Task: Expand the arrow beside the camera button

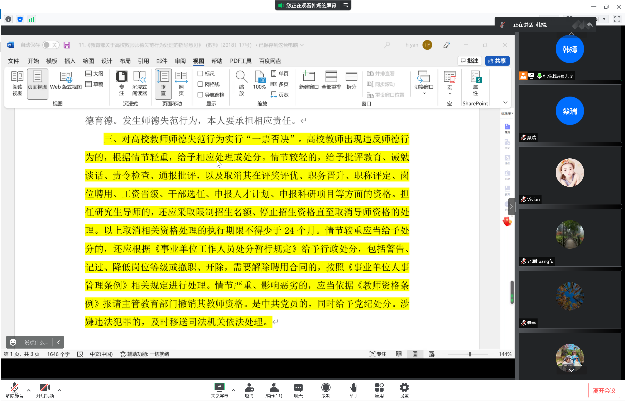Action: point(60,386)
